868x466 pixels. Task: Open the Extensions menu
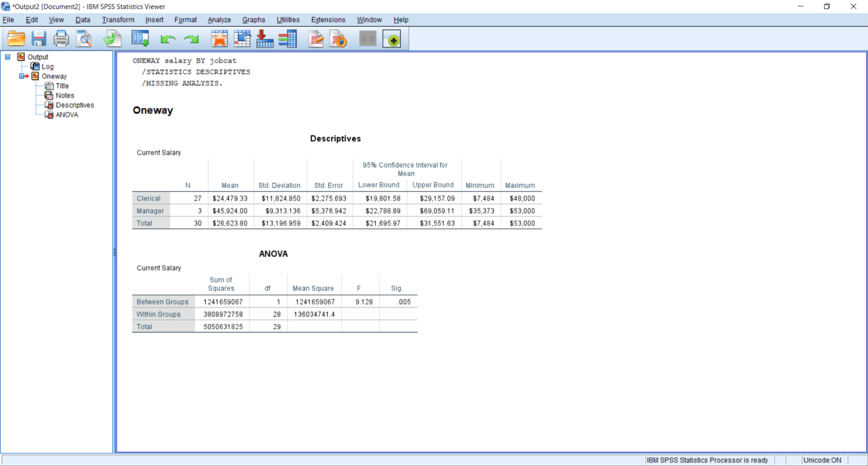pyautogui.click(x=328, y=19)
